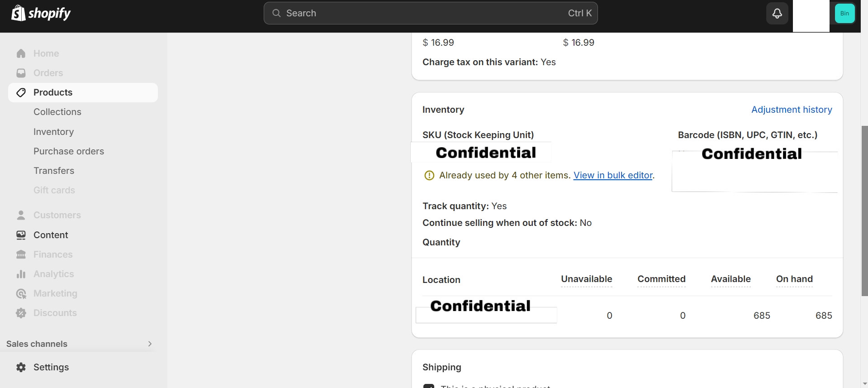Open Transfers in the sidebar
This screenshot has width=868, height=388.
[x=54, y=171]
